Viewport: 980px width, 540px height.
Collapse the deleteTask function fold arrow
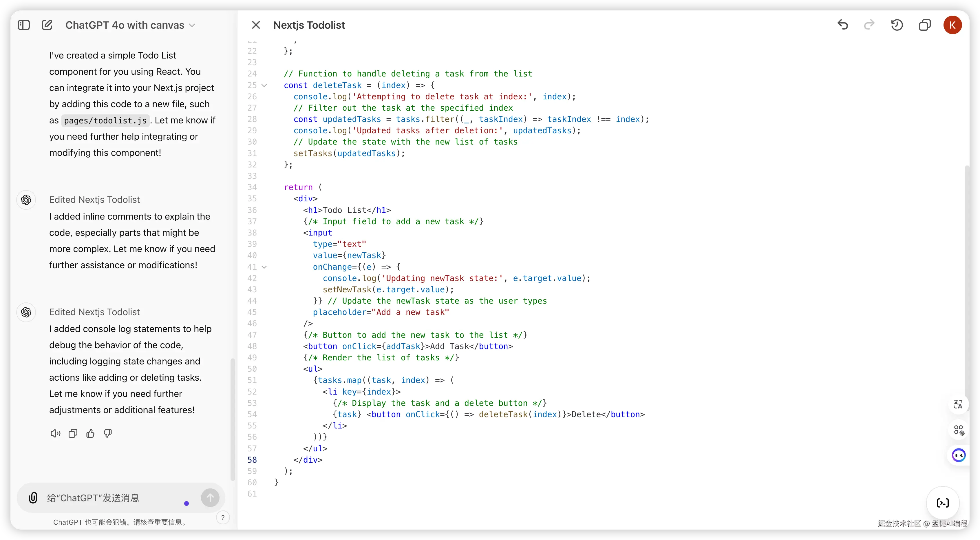(264, 85)
